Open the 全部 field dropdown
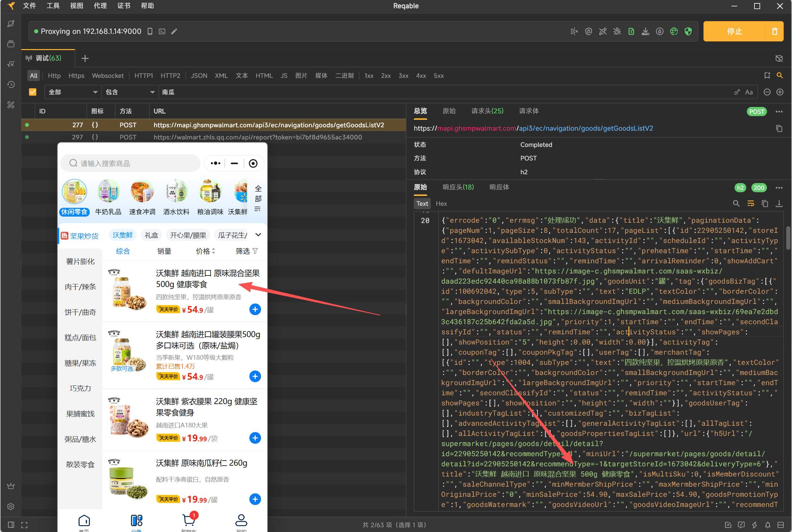Viewport: 792px width, 532px height. point(73,92)
